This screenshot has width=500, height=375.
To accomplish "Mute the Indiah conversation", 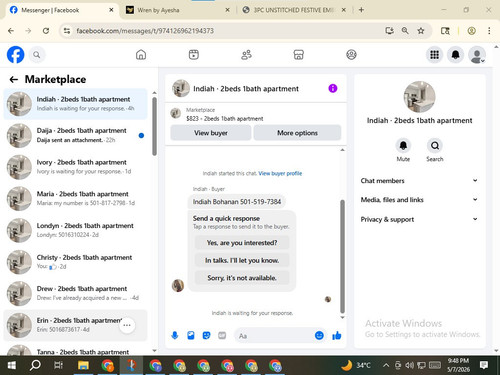I will click(x=403, y=146).
